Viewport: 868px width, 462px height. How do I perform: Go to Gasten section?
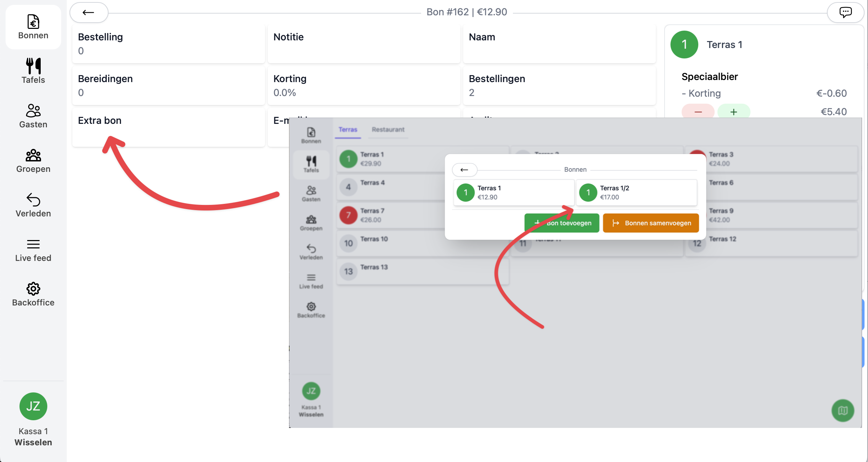[x=33, y=116]
